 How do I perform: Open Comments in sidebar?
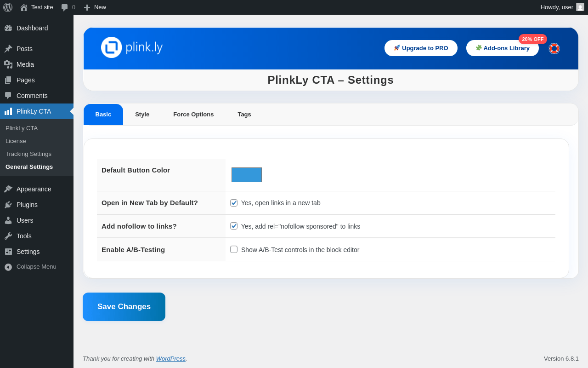37,96
